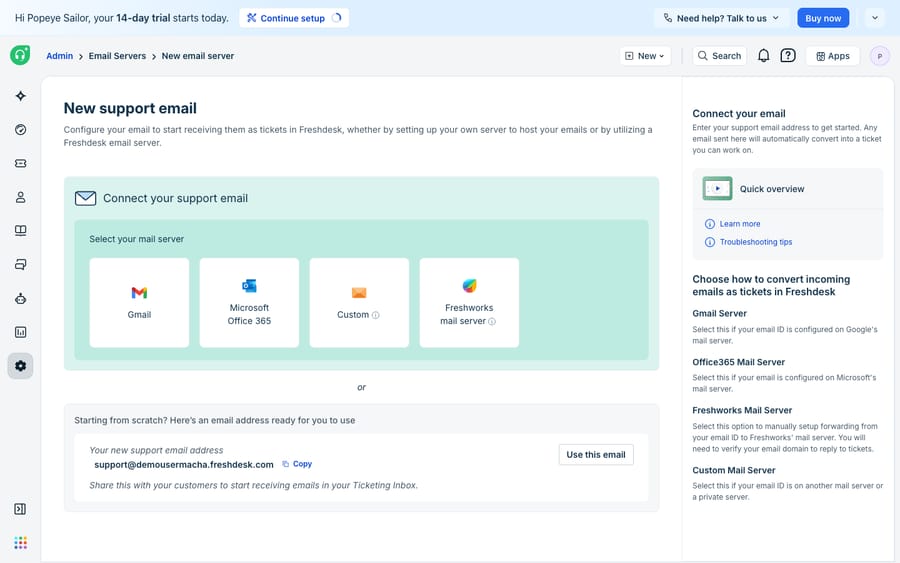
Task: Open the Freddy AI sparkle icon in sidebar
Action: 21,96
